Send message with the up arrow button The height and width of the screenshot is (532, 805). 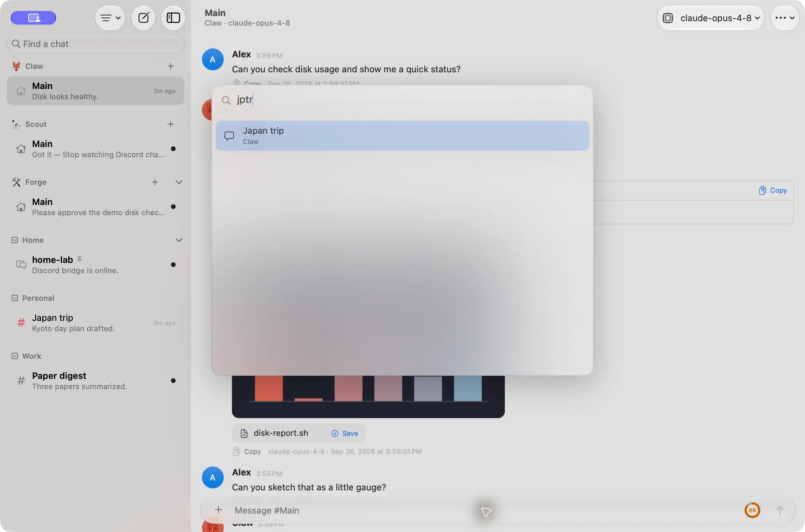[x=780, y=510]
